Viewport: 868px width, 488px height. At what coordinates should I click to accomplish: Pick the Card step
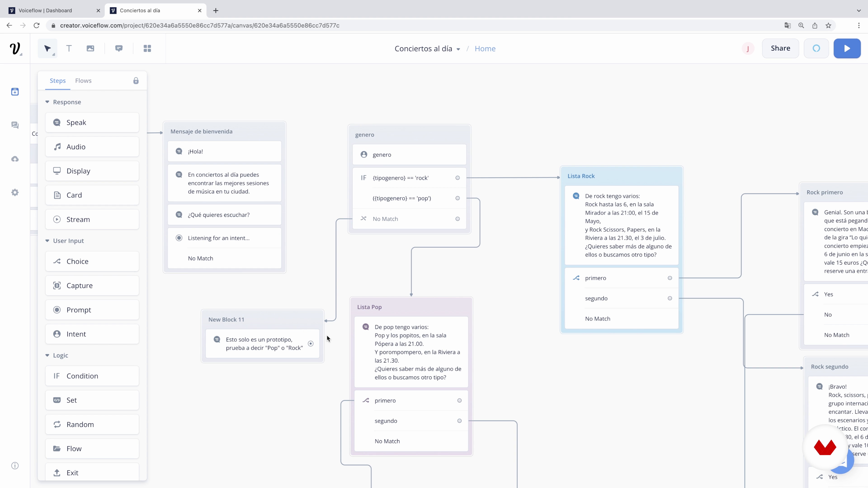click(x=92, y=195)
